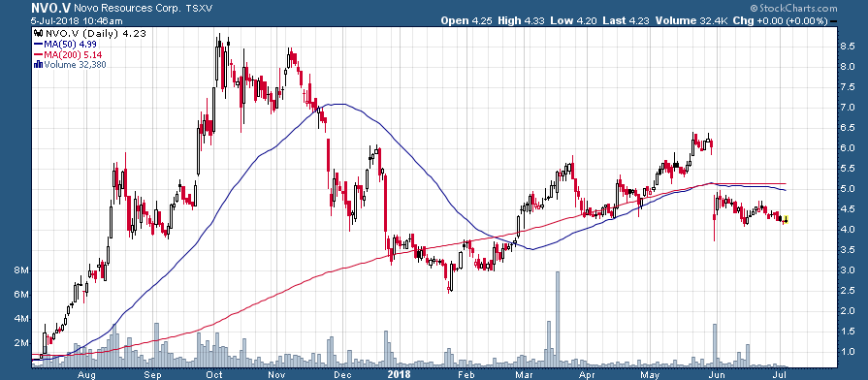Viewport: 868px width, 380px height.
Task: Click the 7.0 price axis label
Action: (847, 108)
